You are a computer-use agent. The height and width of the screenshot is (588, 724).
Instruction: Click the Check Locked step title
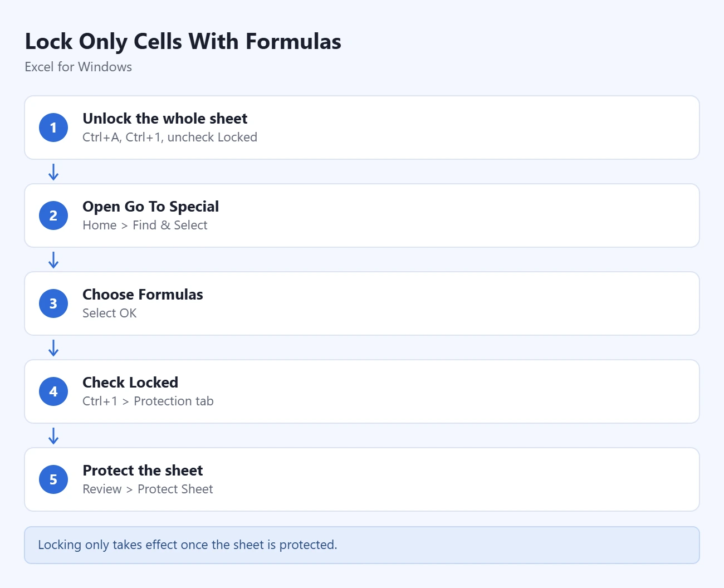point(130,383)
